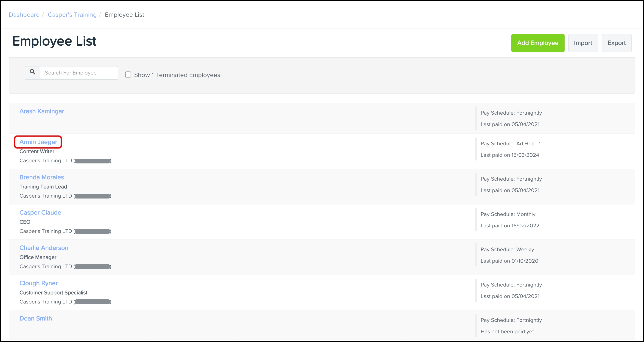The width and height of the screenshot is (644, 342).
Task: Toggle Show 1 Terminated Employees checkbox
Action: [128, 75]
